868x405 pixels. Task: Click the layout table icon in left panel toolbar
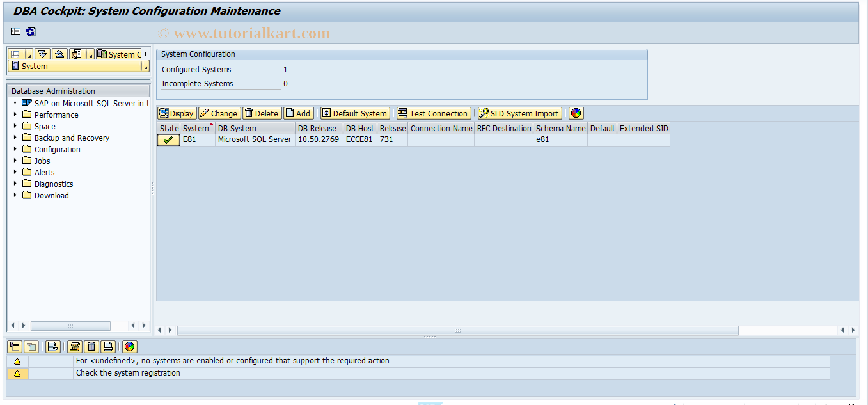coord(15,54)
